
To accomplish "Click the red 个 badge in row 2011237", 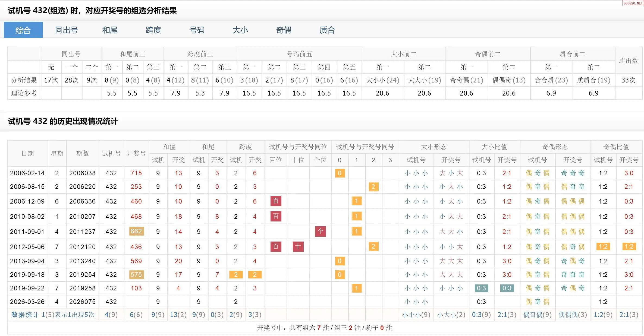I will 320,232.
